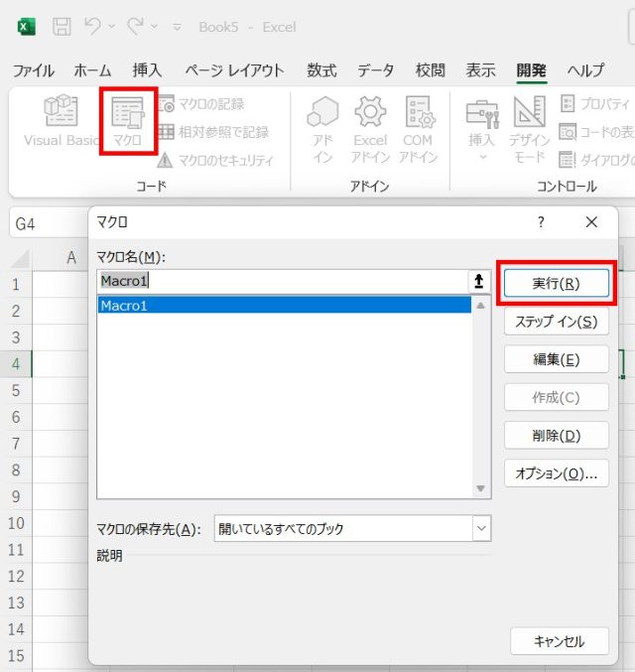The width and height of the screenshot is (635, 672).
Task: Click the undo arrow icon
Action: 93,27
